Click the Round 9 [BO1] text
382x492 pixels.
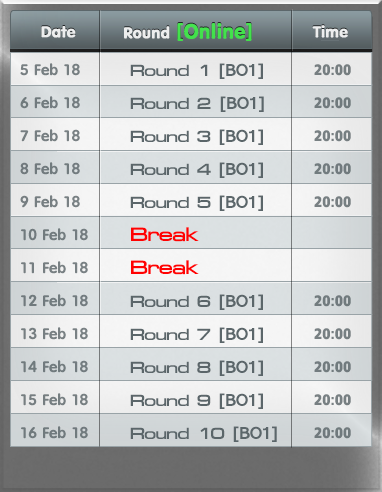(197, 400)
